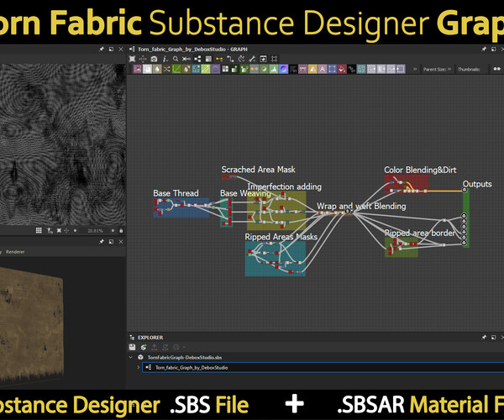Viewport: 504px width, 420px height.
Task: Select the Wrap and weft Blending label
Action: point(361,206)
